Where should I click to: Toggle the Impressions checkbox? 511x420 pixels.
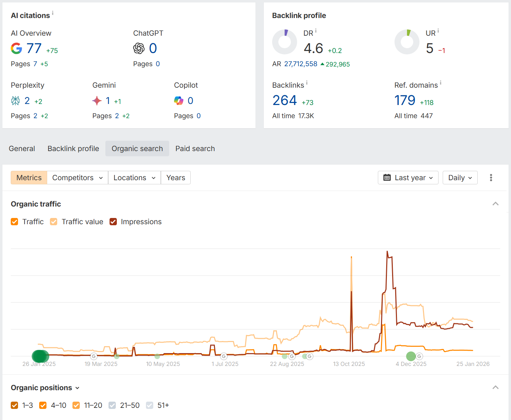coord(113,222)
